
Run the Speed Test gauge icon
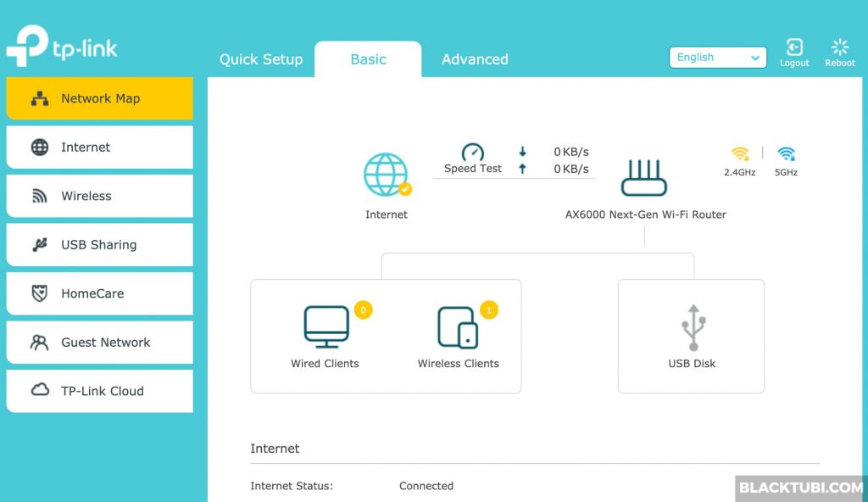click(473, 152)
